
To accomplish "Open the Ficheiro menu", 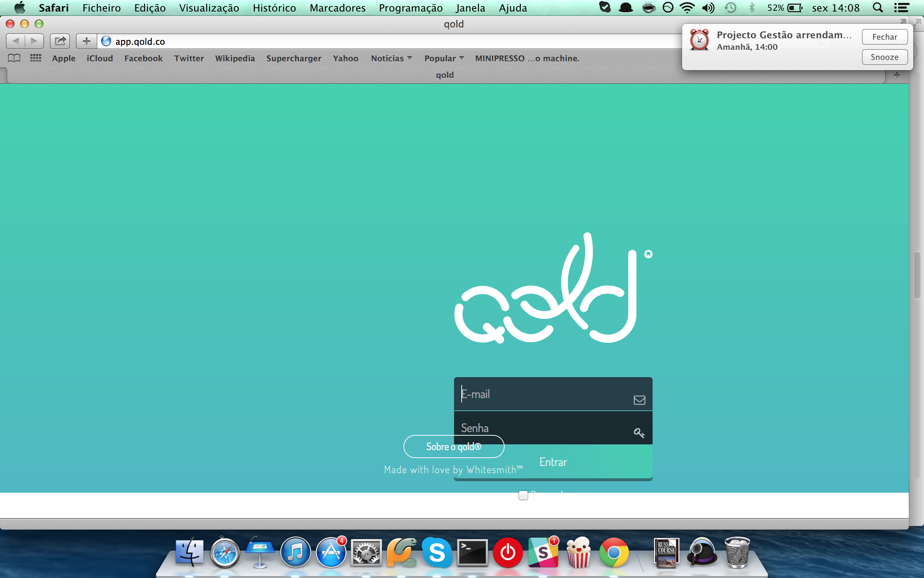I will pyautogui.click(x=101, y=8).
